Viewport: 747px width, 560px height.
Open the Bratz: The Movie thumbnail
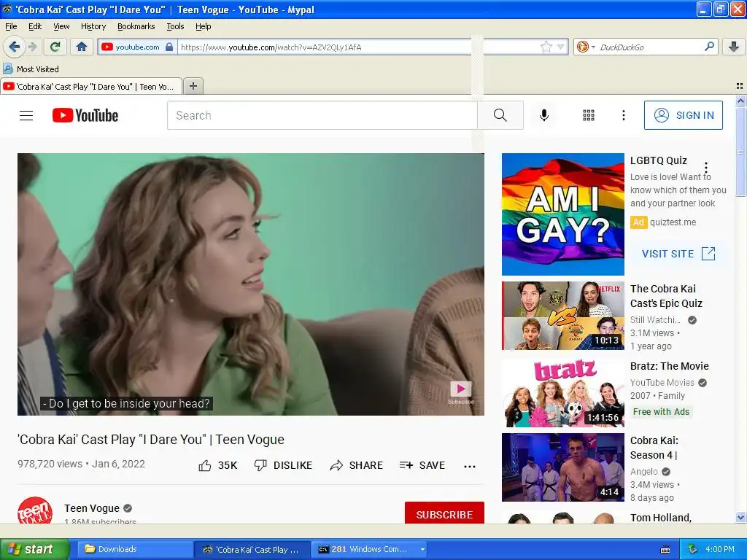562,393
